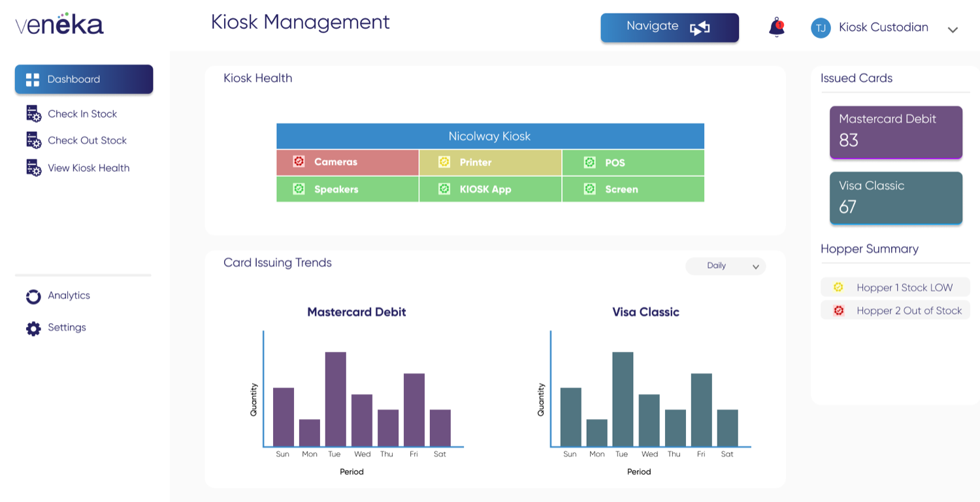Click the Navigate button
Screen dimensions: 980x502
670,27
